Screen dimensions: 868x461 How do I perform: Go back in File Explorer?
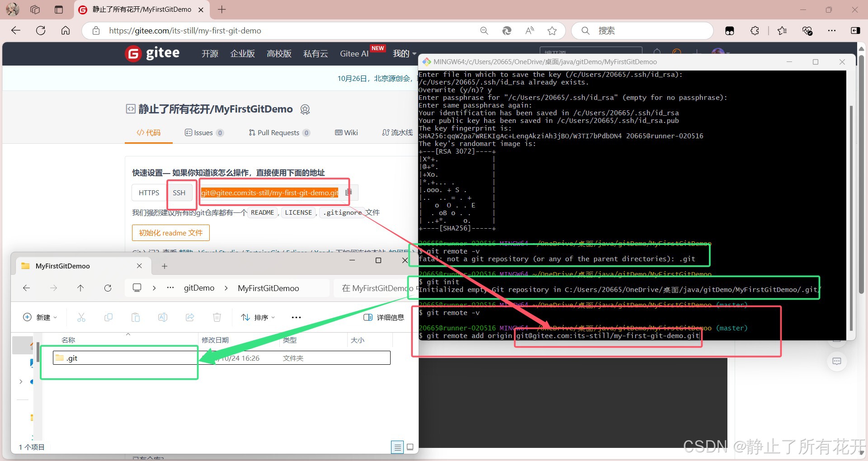[26, 288]
